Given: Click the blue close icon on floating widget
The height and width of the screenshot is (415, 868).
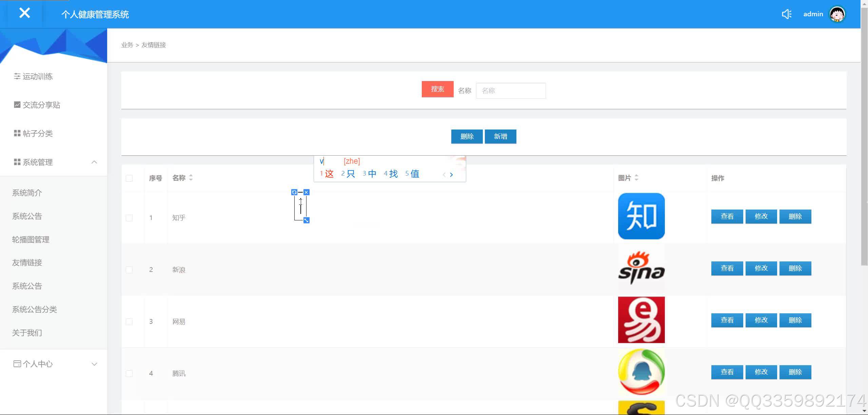Looking at the screenshot, I should (306, 192).
